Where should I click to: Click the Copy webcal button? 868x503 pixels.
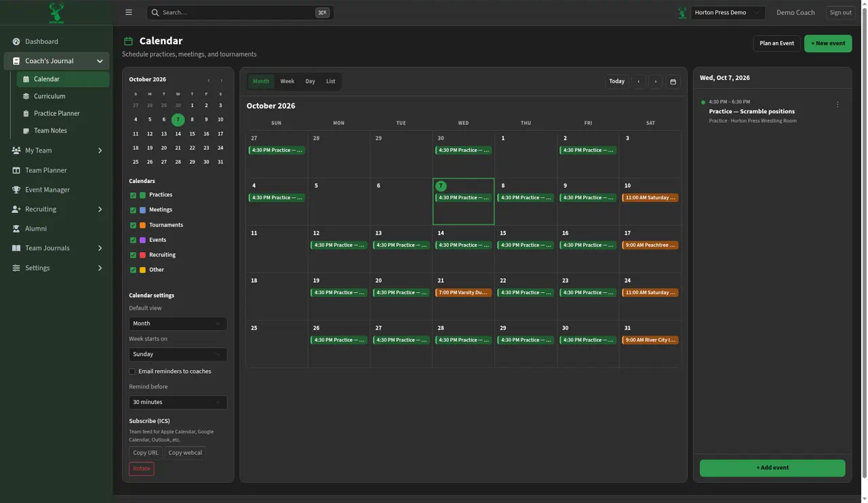coord(185,453)
